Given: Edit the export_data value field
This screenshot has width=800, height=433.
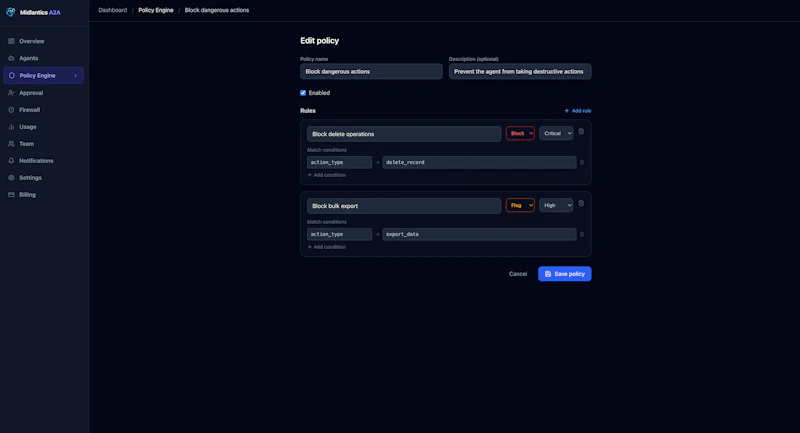Looking at the screenshot, I should pyautogui.click(x=479, y=234).
